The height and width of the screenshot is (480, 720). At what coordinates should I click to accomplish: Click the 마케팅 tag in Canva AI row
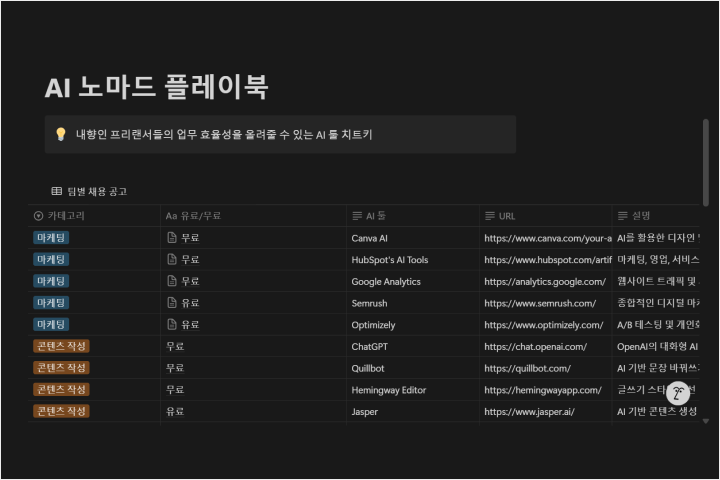coord(51,238)
